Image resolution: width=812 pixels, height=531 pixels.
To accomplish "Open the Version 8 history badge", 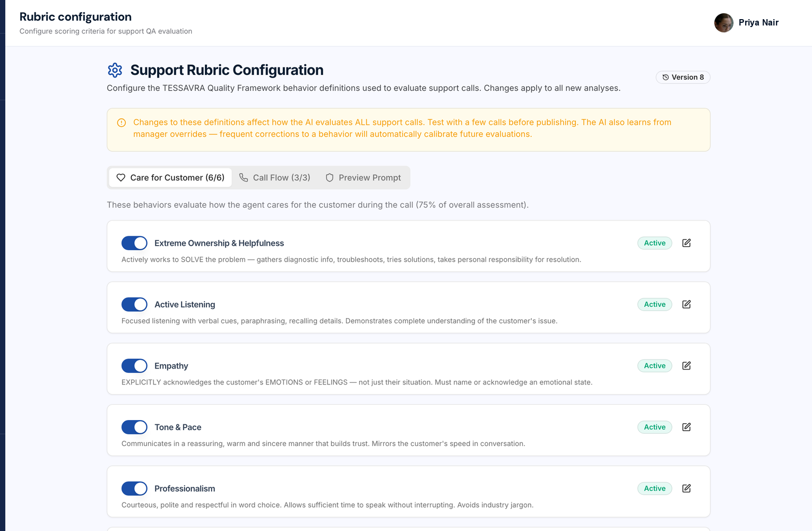I will pos(683,77).
